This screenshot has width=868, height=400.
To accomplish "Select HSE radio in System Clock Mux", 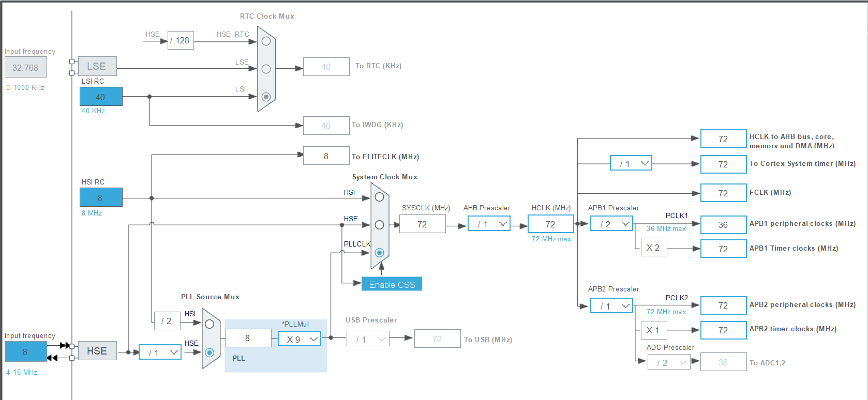I will [x=379, y=225].
